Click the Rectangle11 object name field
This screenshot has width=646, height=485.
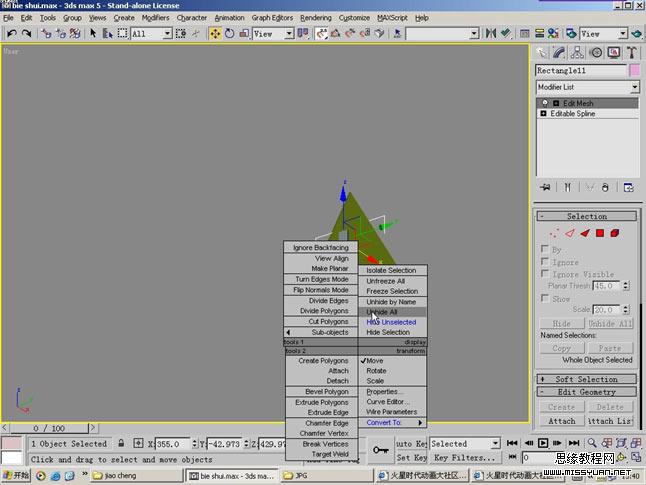(581, 70)
